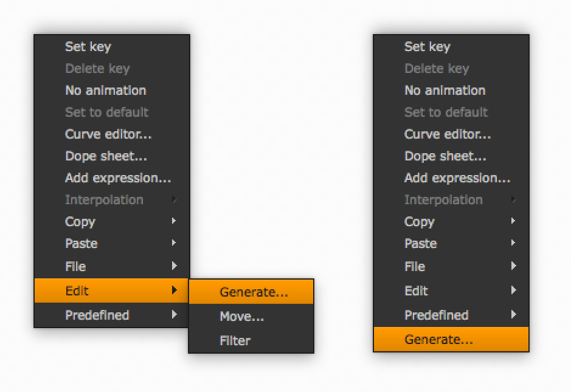Viewport: 571px width, 392px height.
Task: Select Move in the Edit submenu
Action: point(242,316)
